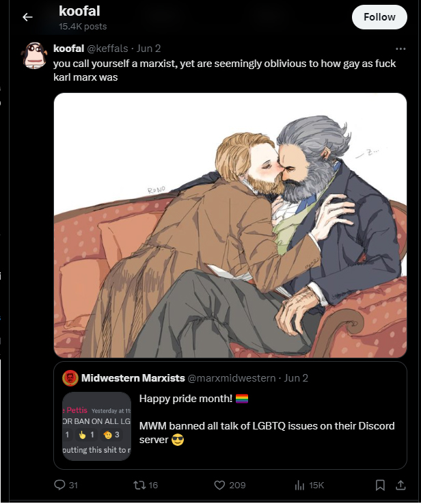The width and height of the screenshot is (421, 504).
Task: Open koofal's profile avatar
Action: point(33,55)
